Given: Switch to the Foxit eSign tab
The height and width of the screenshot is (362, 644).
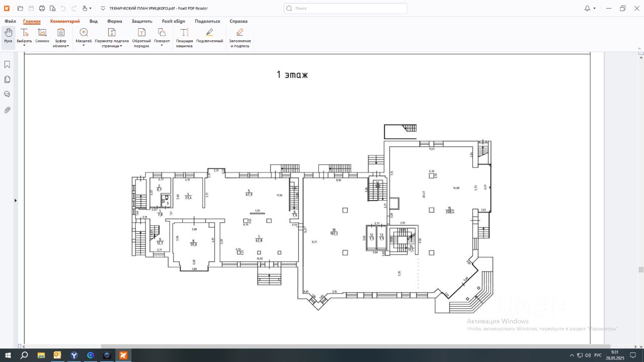Looking at the screenshot, I should (x=174, y=21).
